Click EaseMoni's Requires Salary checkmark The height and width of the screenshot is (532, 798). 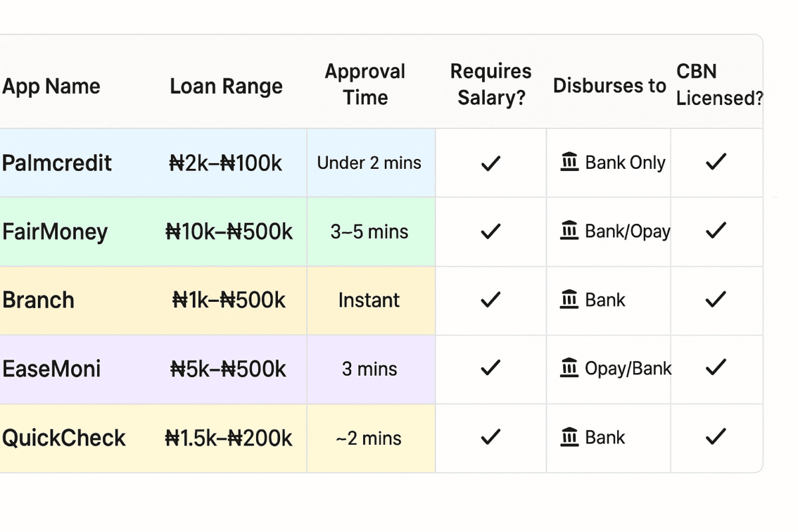(x=491, y=369)
